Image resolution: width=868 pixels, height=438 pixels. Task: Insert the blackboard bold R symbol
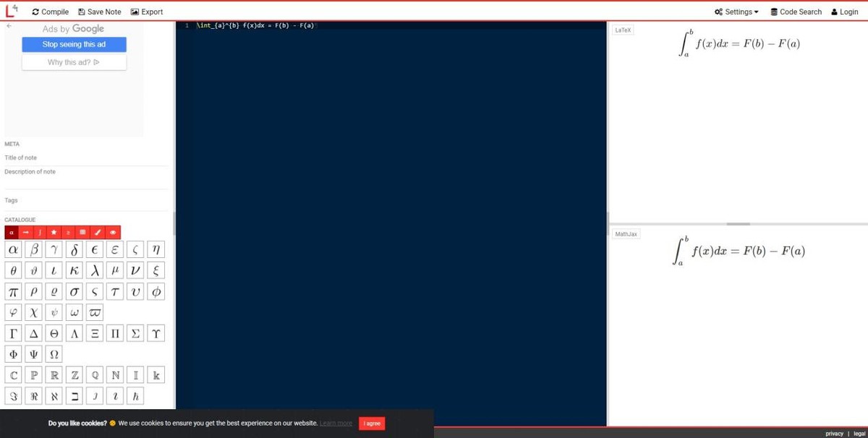click(x=54, y=376)
